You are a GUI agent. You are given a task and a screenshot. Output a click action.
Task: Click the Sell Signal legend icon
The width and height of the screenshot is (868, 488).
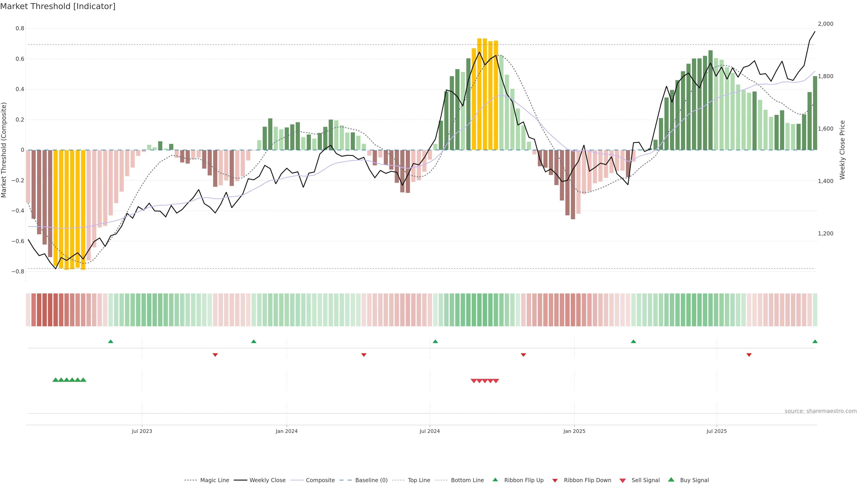coord(623,481)
